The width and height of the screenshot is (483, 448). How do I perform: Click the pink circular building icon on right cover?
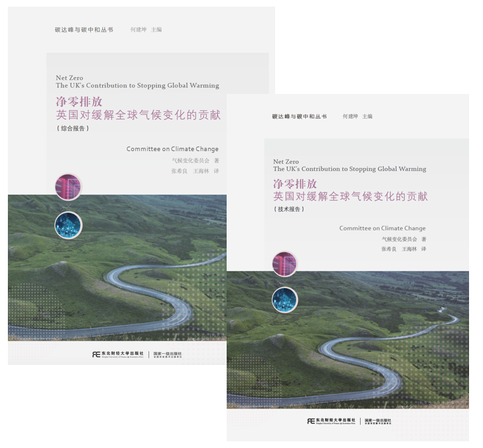tap(285, 264)
